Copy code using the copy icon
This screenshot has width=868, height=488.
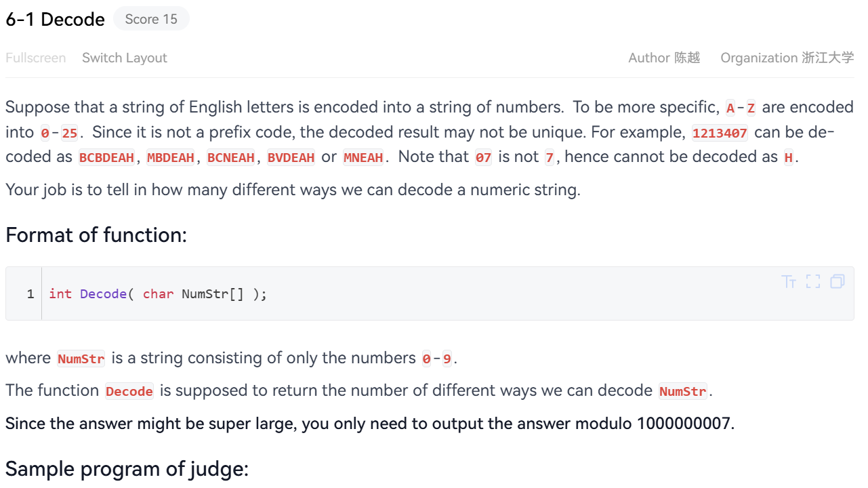click(838, 281)
